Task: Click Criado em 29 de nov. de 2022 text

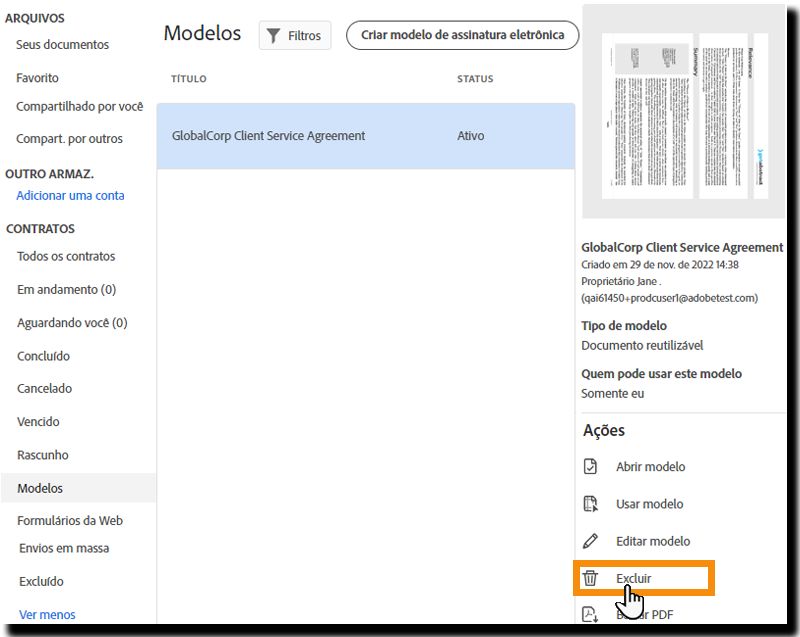Action: [660, 265]
